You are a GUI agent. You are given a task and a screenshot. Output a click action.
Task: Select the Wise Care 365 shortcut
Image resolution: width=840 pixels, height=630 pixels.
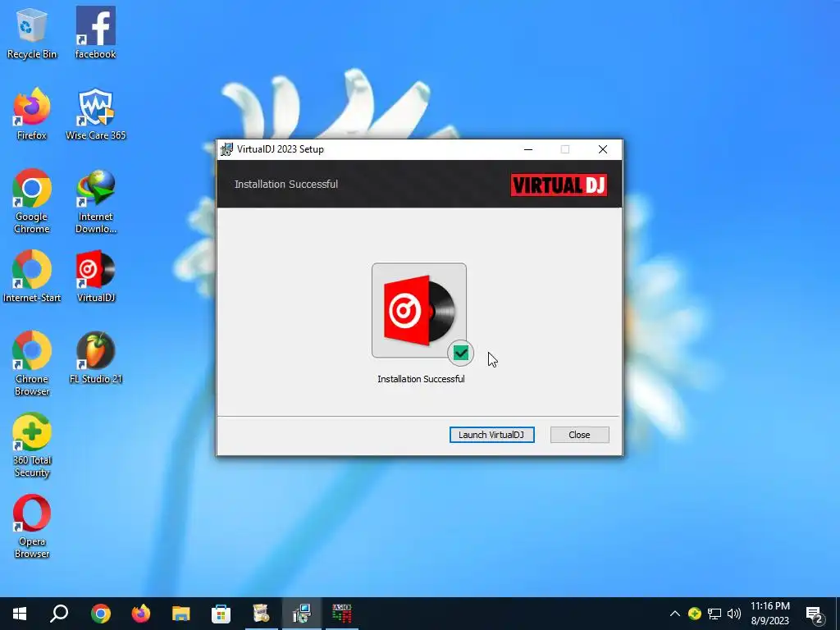point(95,115)
